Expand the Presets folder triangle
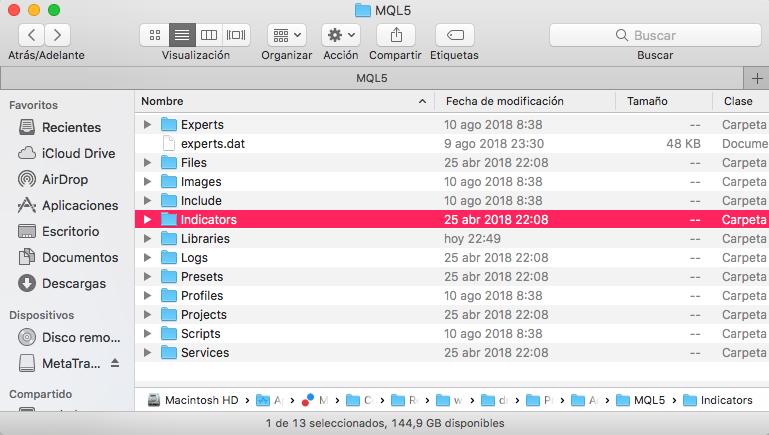Image resolution: width=769 pixels, height=435 pixels. pyautogui.click(x=147, y=277)
